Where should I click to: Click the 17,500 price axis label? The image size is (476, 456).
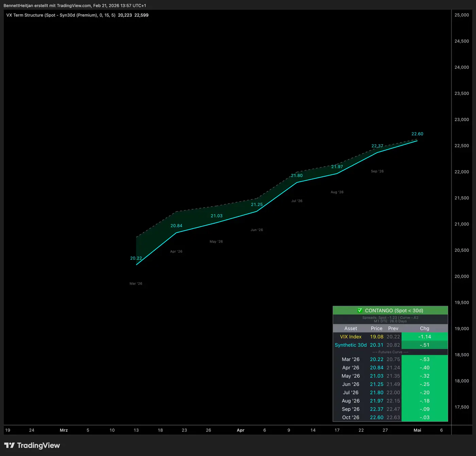[462, 407]
